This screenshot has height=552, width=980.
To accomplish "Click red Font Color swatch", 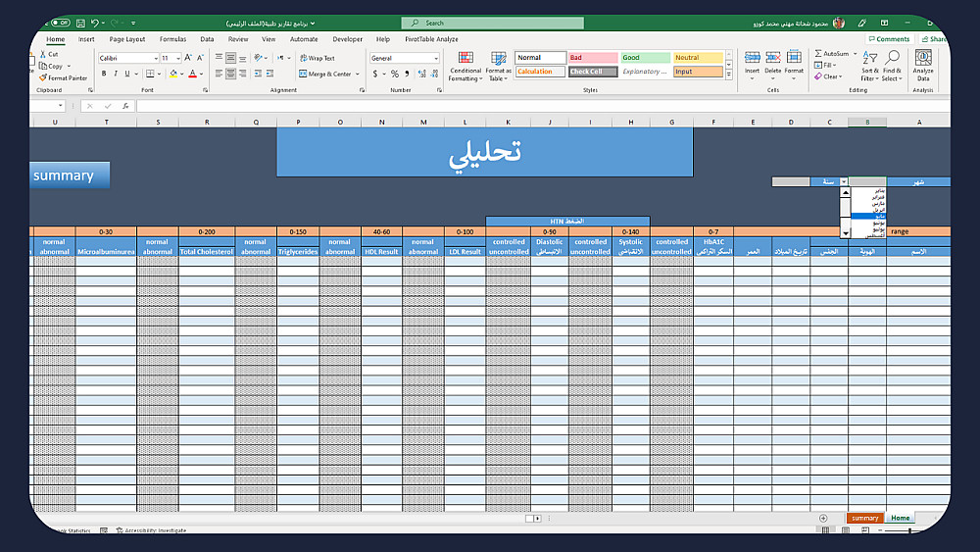I will [x=192, y=74].
